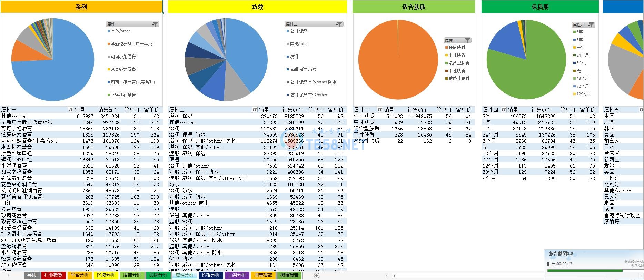Click the sort-filter icon in 属性三 table header
Image resolution: width=644 pixels, height=280 pixels.
380,110
